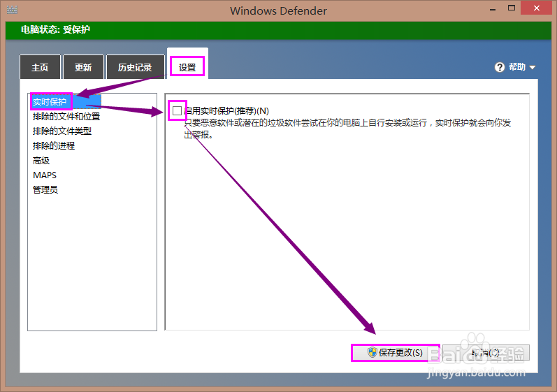Click the 电脑状态: 受保护 status text

(55, 29)
